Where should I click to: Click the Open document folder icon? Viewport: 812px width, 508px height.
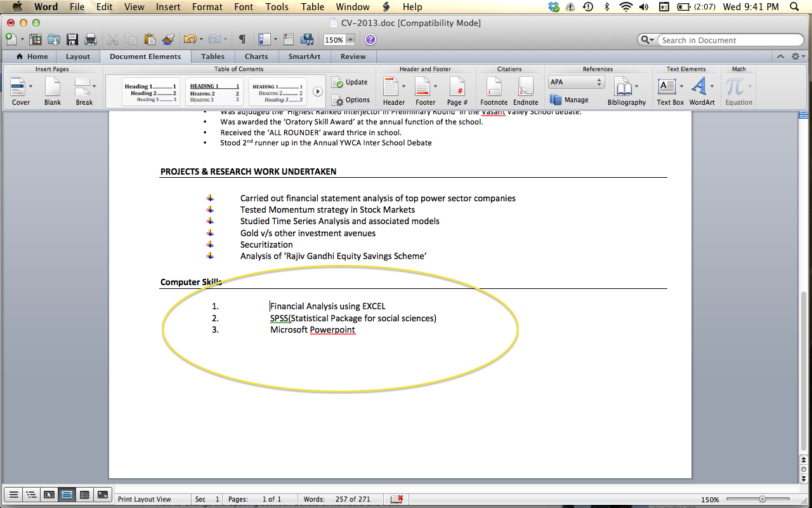(54, 39)
